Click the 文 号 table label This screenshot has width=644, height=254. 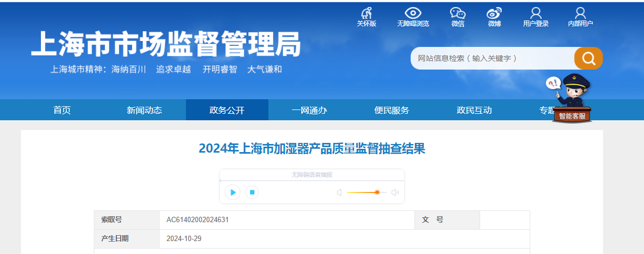tap(433, 220)
